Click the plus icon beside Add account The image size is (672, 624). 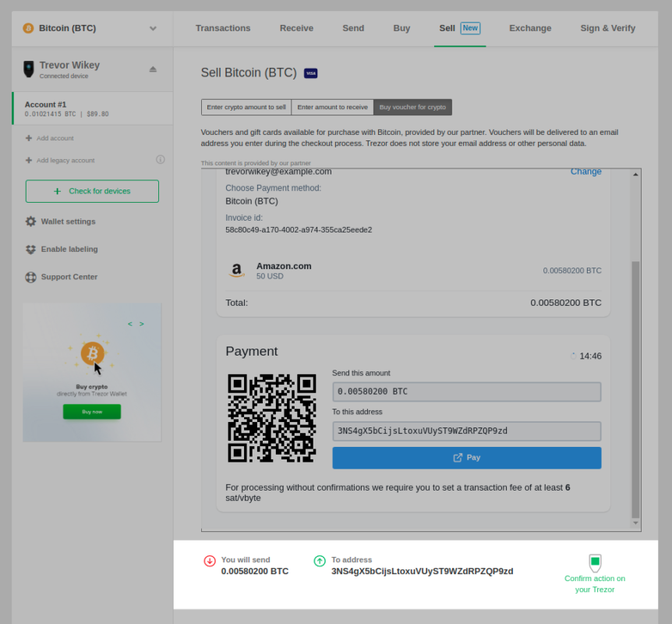[x=29, y=138]
